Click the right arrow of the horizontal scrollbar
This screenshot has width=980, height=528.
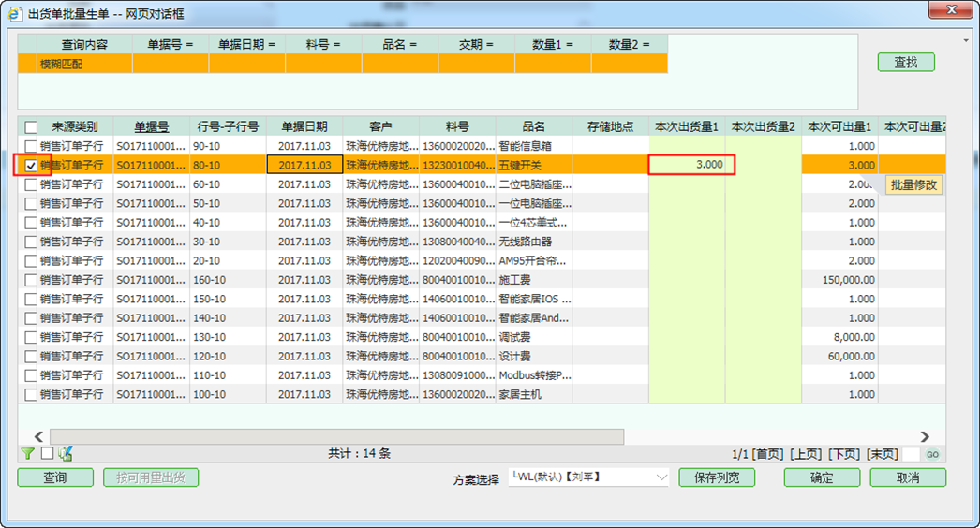click(925, 436)
